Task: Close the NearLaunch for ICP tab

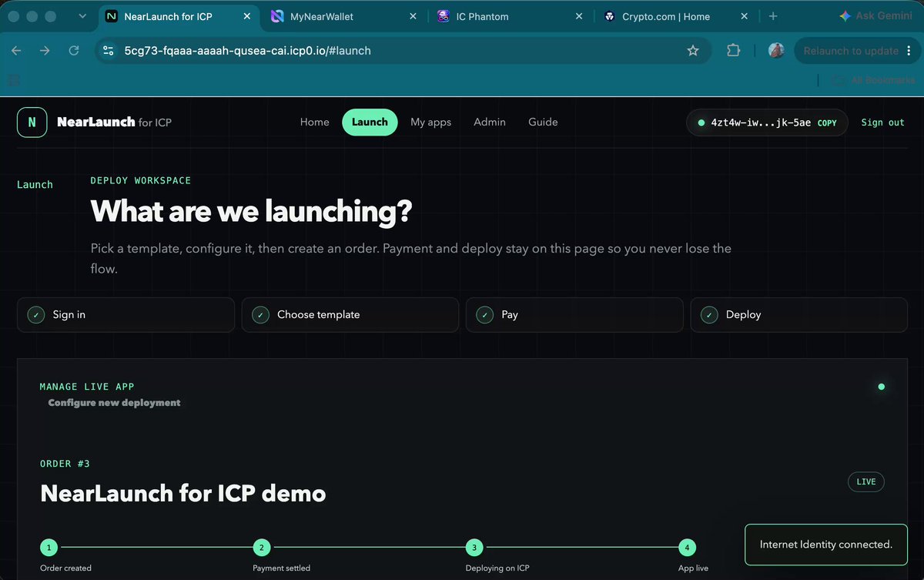Action: tap(247, 16)
